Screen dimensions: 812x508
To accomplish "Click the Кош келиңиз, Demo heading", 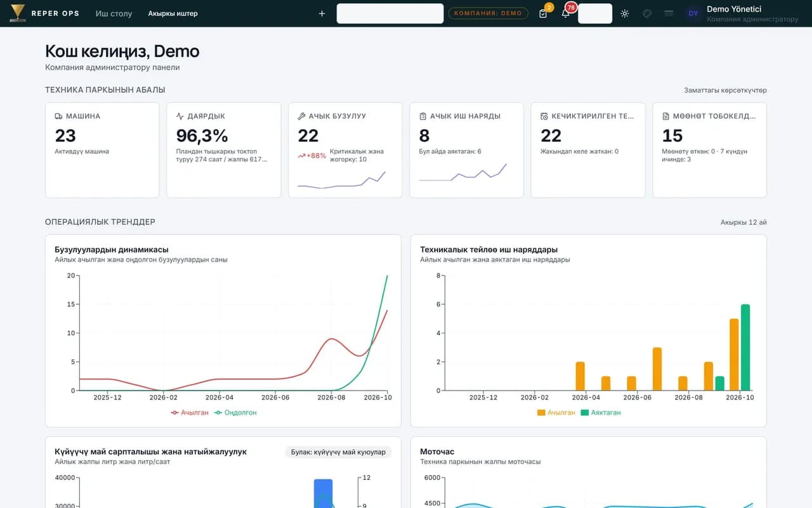I will (122, 51).
